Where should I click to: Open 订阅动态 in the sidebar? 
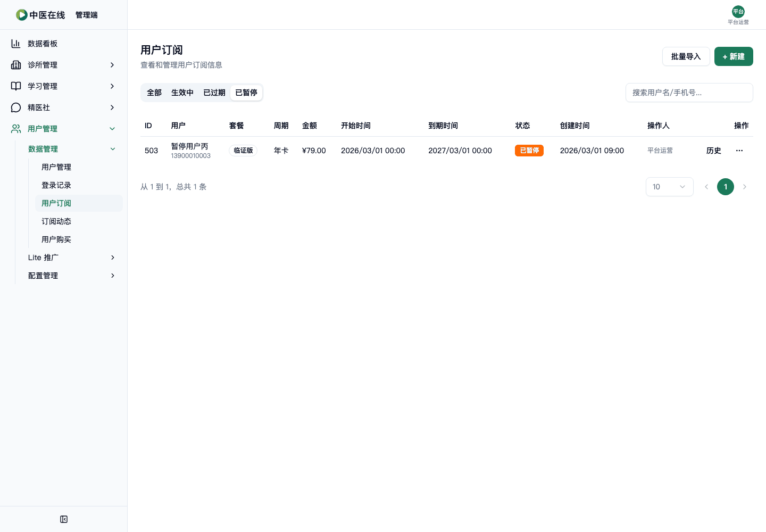[79, 221]
